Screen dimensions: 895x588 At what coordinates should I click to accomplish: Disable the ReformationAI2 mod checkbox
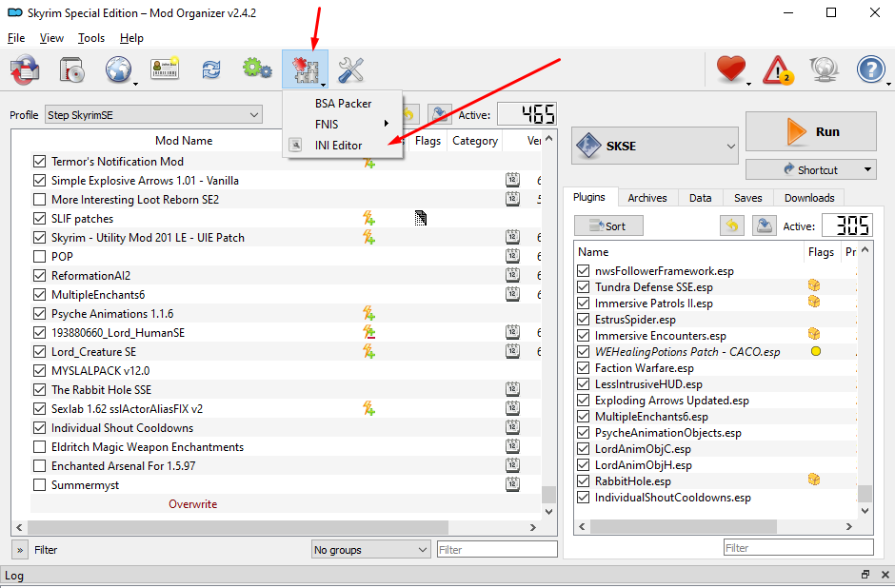[39, 276]
